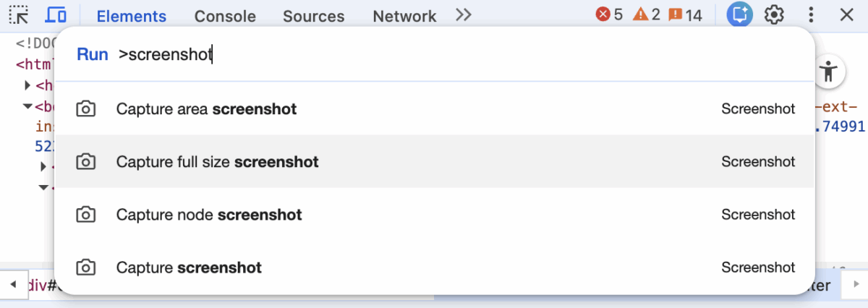Viewport: 868px width, 308px height.
Task: Expand the more tabs chevron
Action: pos(464,14)
